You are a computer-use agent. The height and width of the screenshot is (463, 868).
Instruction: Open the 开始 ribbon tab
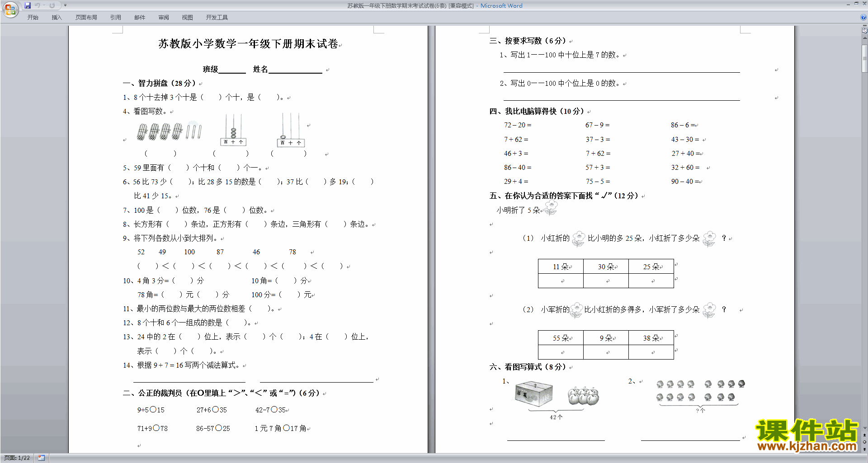33,18
